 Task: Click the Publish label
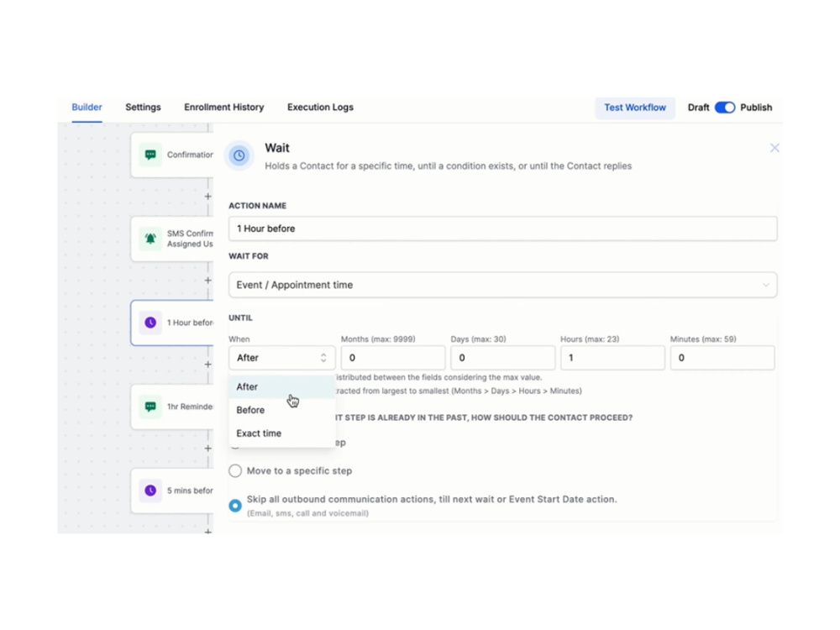(756, 108)
